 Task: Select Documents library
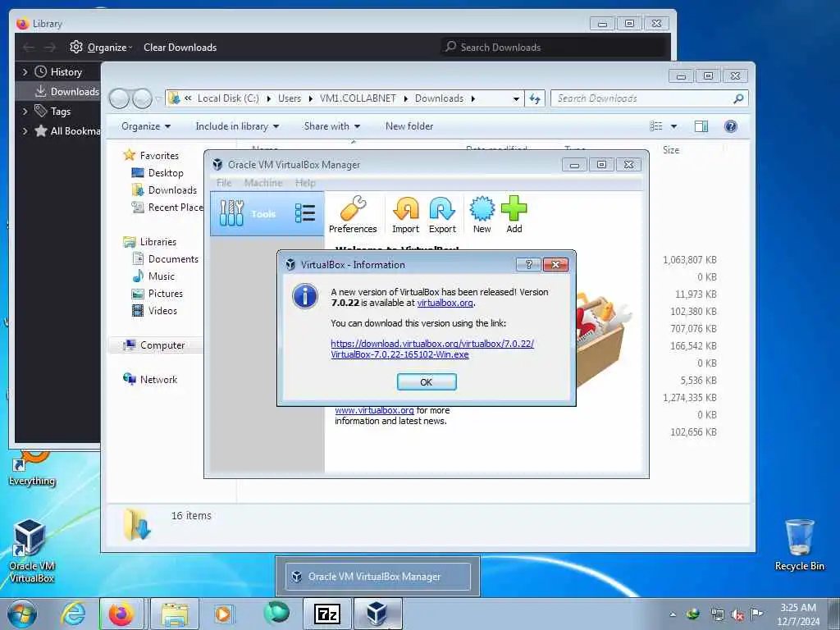point(173,259)
